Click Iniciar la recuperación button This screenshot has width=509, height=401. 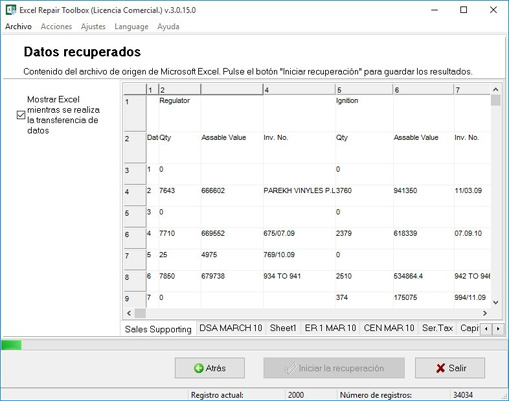pos(334,368)
